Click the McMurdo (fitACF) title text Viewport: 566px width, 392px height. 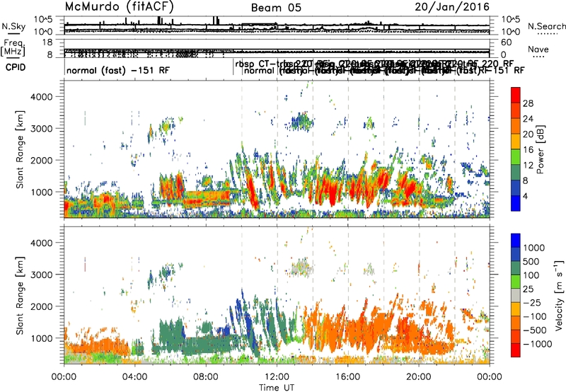tap(119, 6)
